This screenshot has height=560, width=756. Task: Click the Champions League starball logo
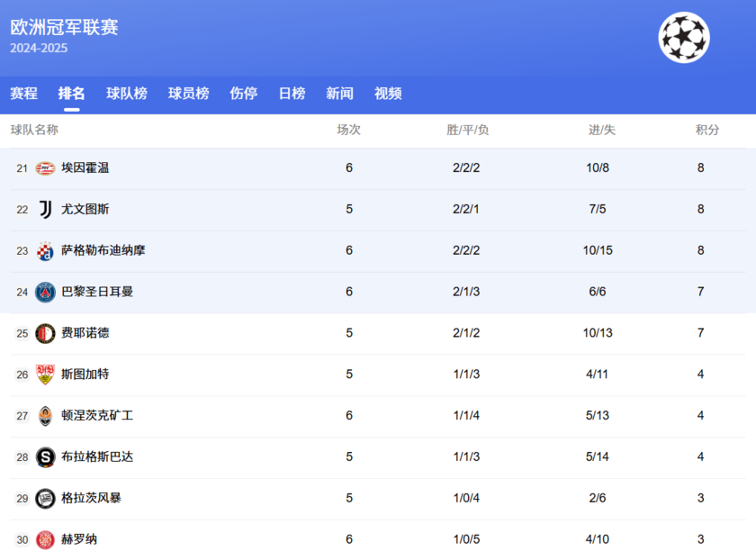[x=684, y=37]
